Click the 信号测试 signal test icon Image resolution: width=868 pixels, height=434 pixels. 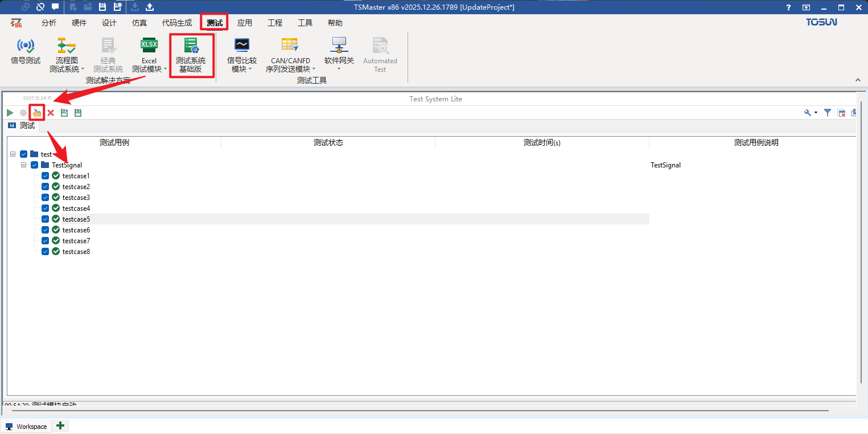click(26, 51)
